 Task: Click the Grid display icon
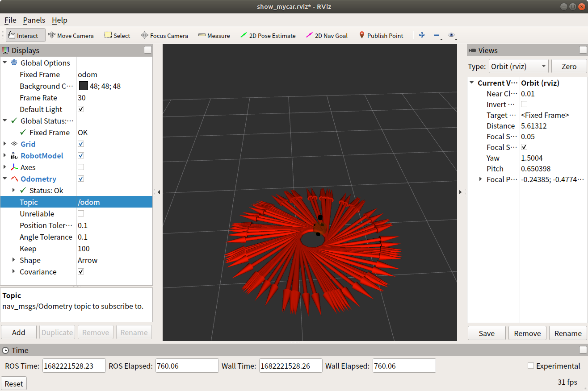[x=14, y=144]
